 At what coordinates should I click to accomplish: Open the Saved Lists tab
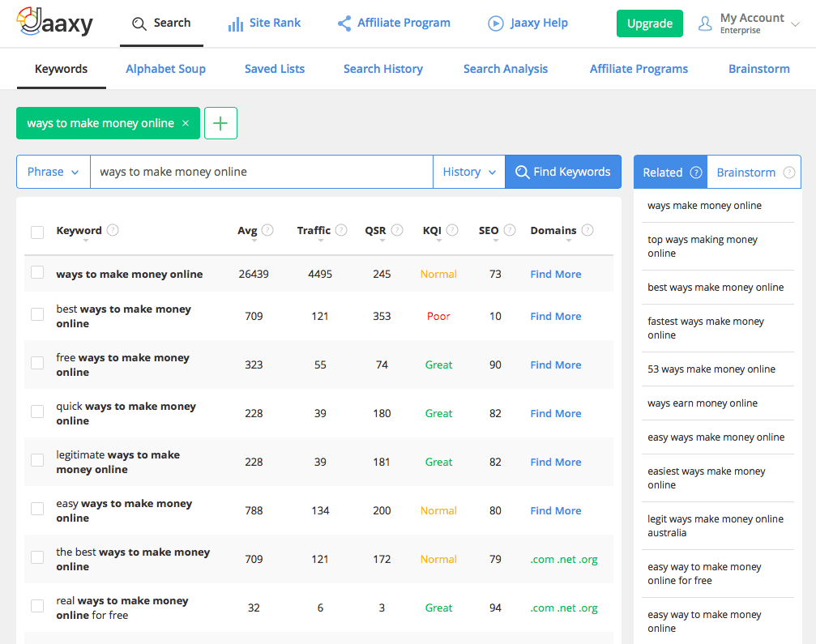coord(275,69)
